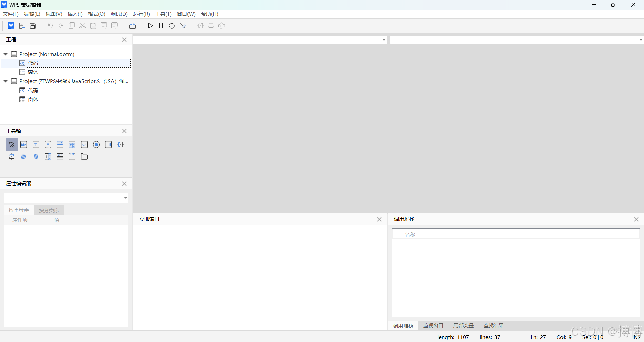Select the radio button control in toolbox
The height and width of the screenshot is (342, 644).
[x=96, y=145]
